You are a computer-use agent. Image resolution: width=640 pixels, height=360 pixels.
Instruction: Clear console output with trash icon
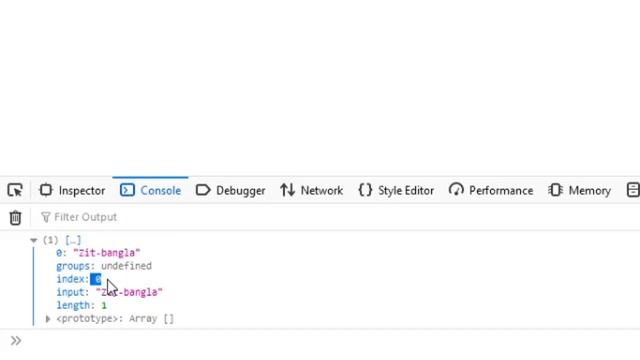coord(15,217)
